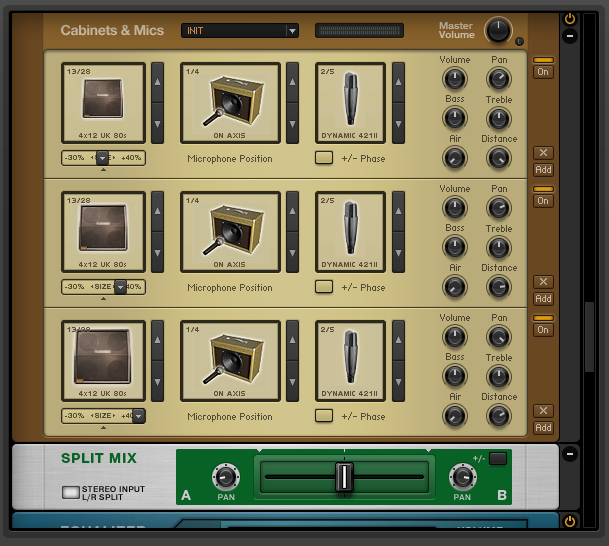Toggle +/- Phase in first cabinet row
The height and width of the screenshot is (546, 609).
[x=324, y=158]
